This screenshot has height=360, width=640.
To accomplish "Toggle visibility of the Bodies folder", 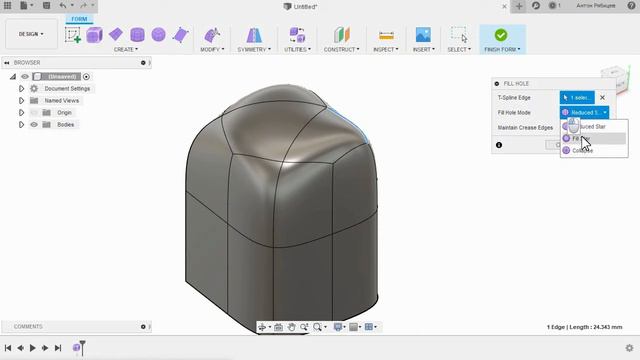I will (34, 124).
